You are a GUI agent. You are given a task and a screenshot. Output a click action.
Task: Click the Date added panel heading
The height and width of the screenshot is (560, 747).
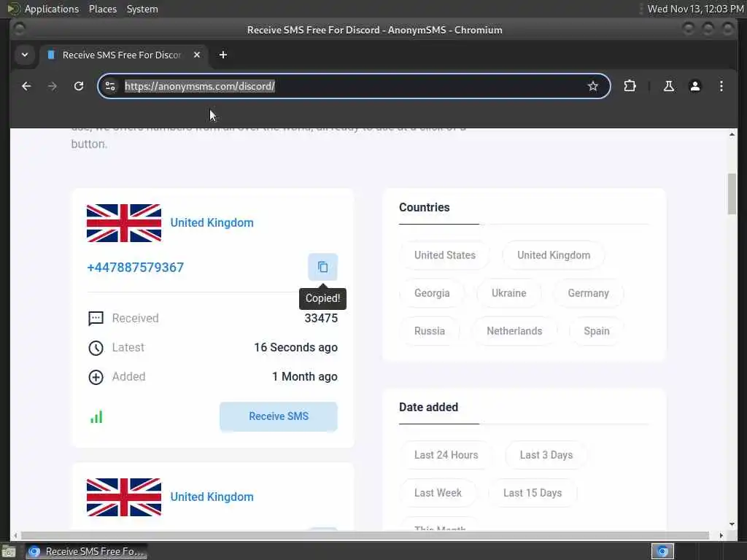pos(429,407)
